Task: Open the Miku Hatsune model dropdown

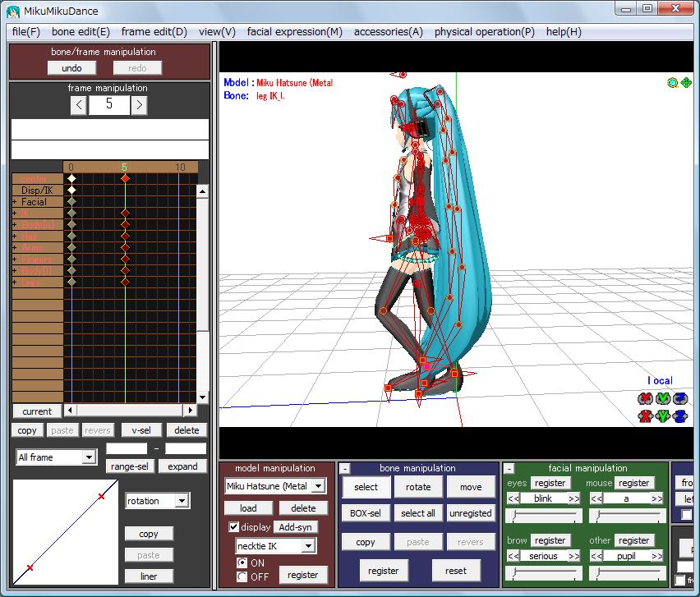Action: pyautogui.click(x=318, y=486)
